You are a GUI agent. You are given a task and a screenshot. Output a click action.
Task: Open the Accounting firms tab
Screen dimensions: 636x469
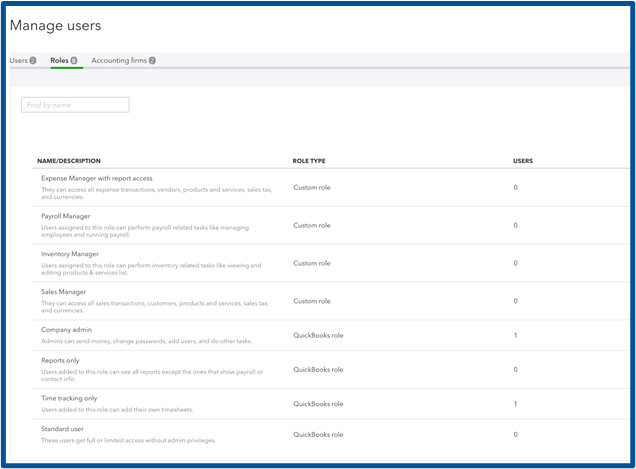(117, 61)
